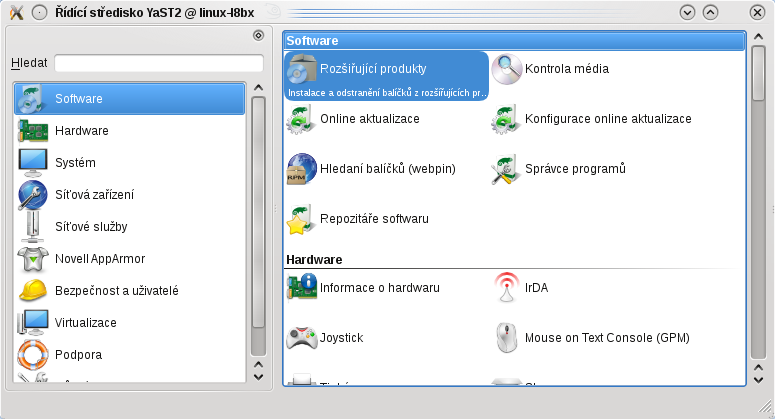The width and height of the screenshot is (775, 419).
Task: Click the 'IrDA' text label
Action: pos(536,288)
